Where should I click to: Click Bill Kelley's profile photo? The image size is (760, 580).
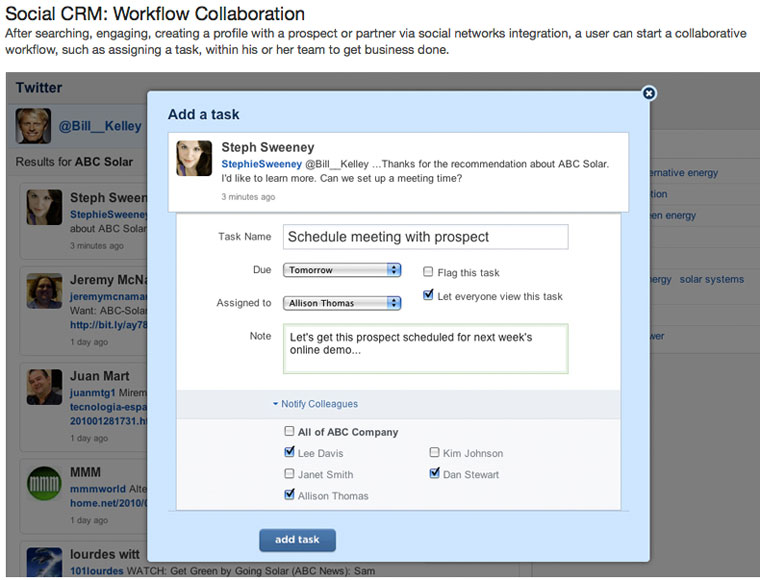[x=33, y=125]
